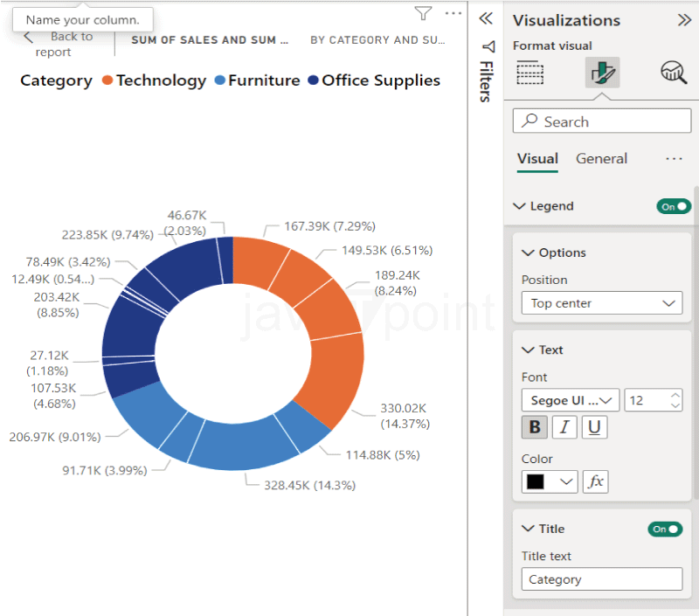Open the visual filter icon
The height and width of the screenshot is (616, 699).
pos(423,13)
